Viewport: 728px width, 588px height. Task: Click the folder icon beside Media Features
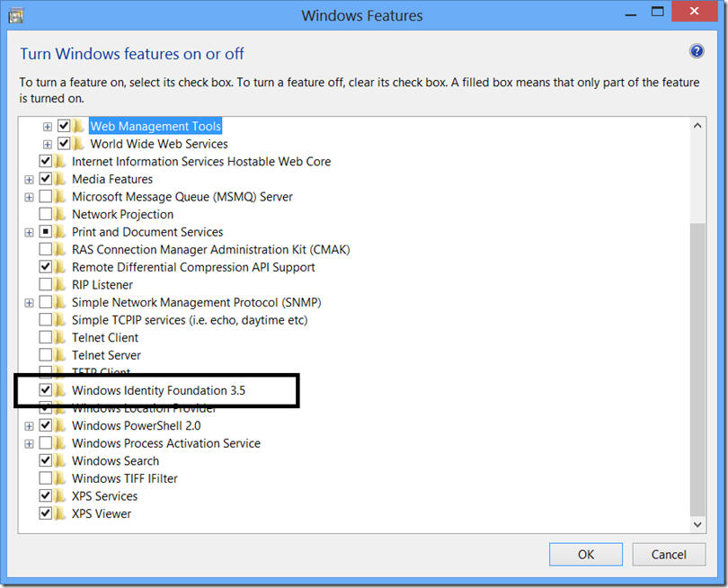tap(60, 179)
